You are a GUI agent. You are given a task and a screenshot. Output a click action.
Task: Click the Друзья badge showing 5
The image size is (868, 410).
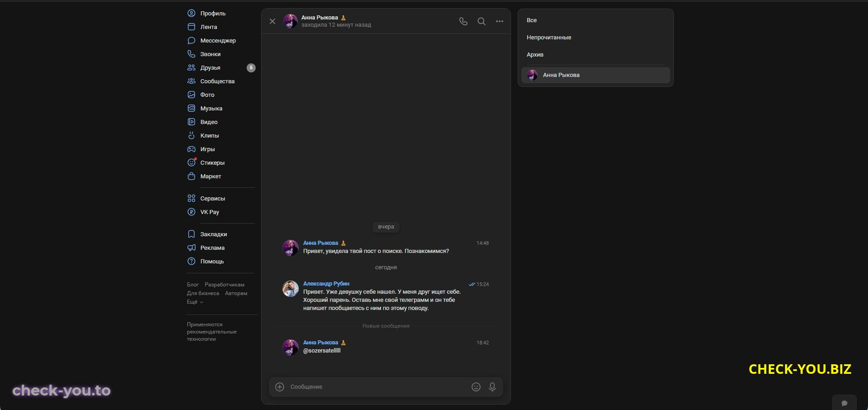pos(251,67)
